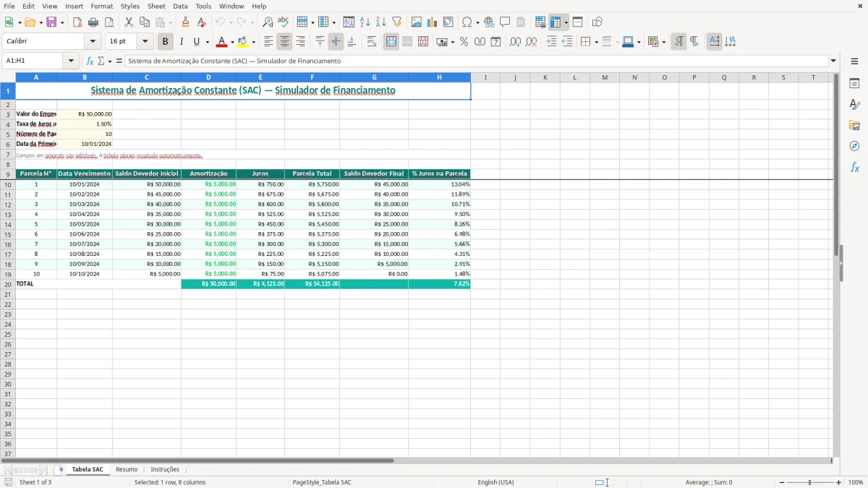Image resolution: width=868 pixels, height=488 pixels.
Task: Toggle Align Right
Action: (301, 42)
